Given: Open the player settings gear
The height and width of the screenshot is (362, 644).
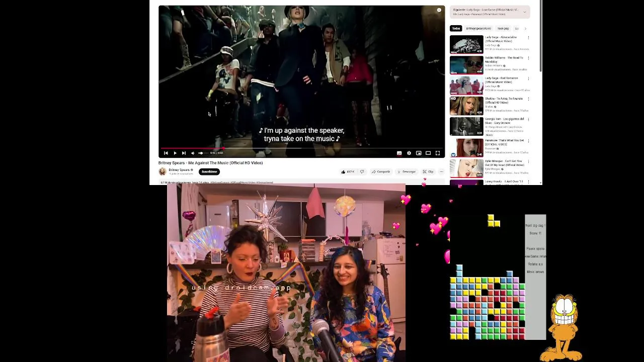Looking at the screenshot, I should (409, 153).
